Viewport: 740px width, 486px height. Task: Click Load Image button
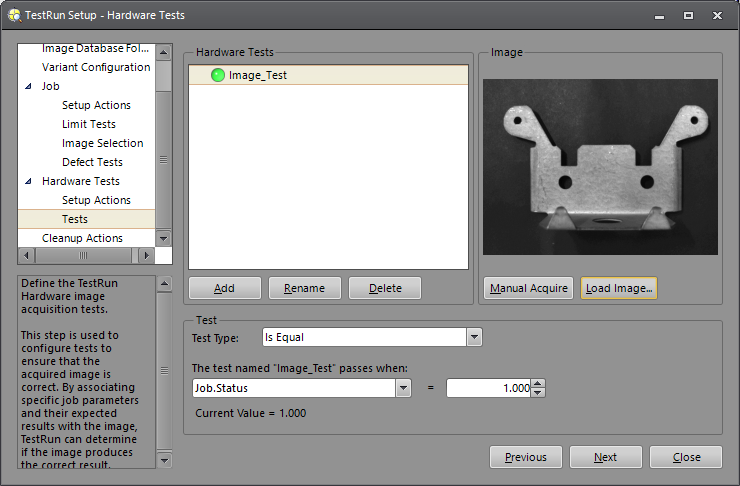pos(618,288)
